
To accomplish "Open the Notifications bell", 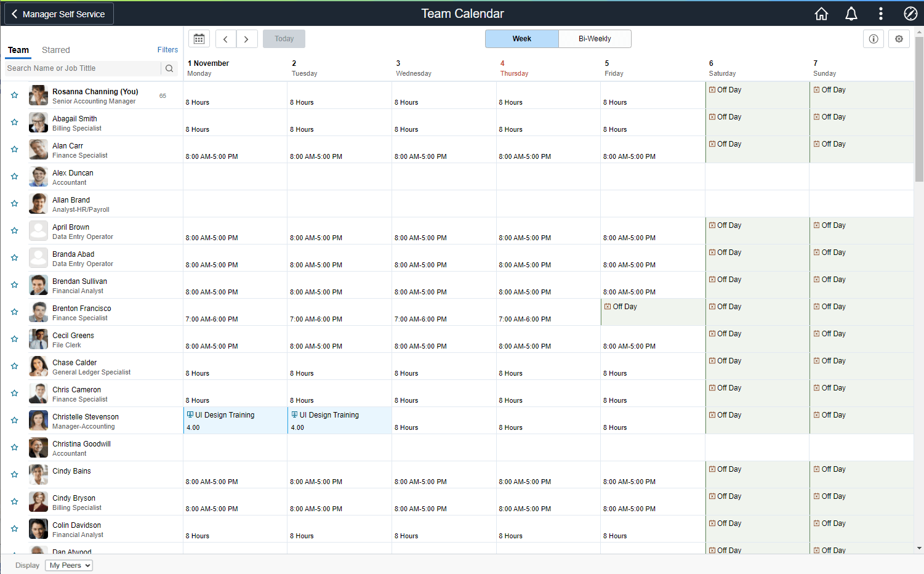I will [x=851, y=13].
